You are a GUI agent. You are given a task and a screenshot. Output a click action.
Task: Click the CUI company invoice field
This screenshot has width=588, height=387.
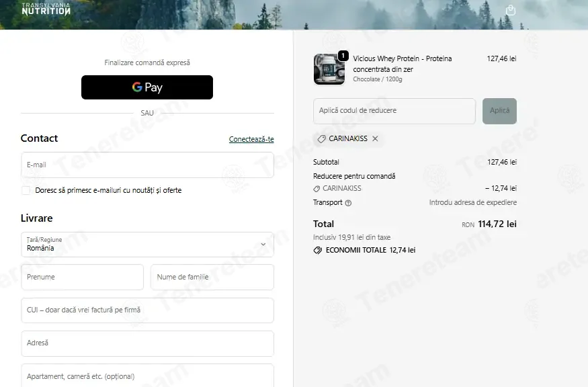coord(147,310)
